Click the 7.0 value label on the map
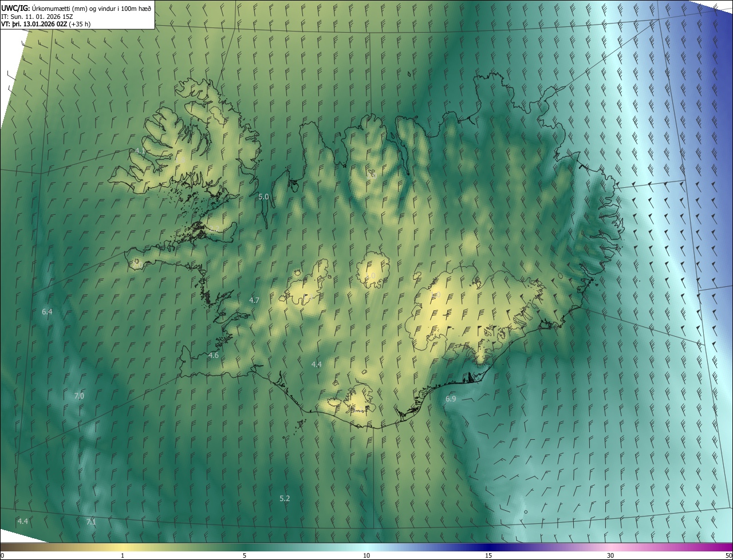Image resolution: width=733 pixels, height=560 pixels. click(79, 396)
